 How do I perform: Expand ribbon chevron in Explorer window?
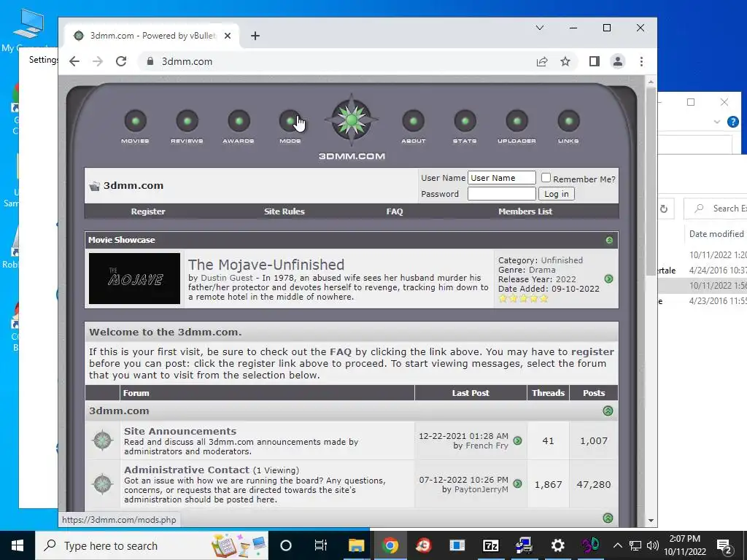pyautogui.click(x=716, y=122)
